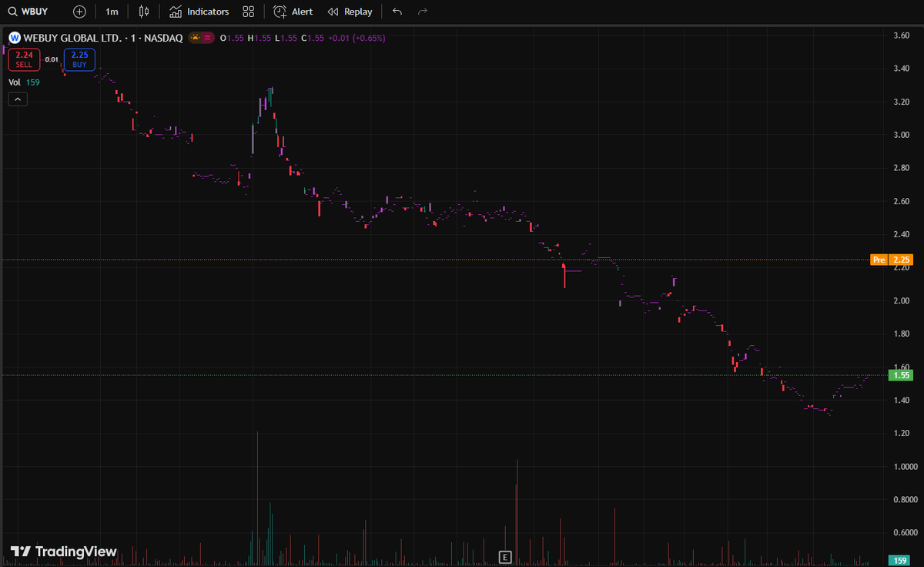Click the pink data-status icon beside NASDAQ
Image resolution: width=924 pixels, height=567 pixels.
207,37
